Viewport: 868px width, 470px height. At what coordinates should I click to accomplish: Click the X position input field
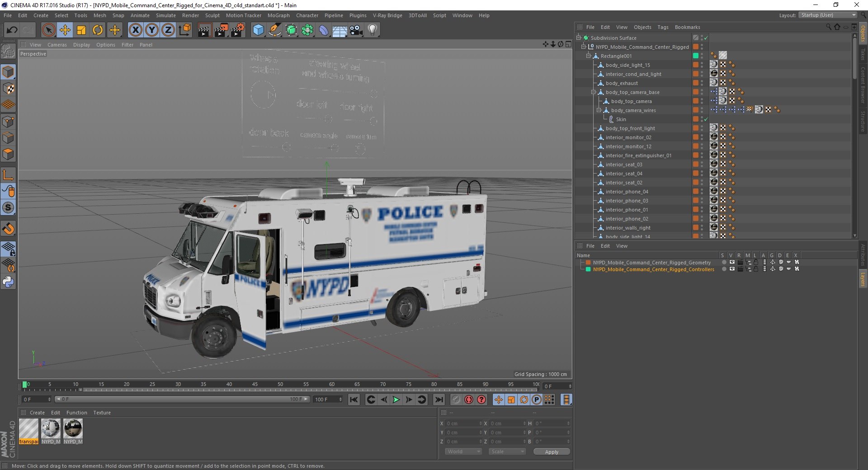pyautogui.click(x=464, y=423)
